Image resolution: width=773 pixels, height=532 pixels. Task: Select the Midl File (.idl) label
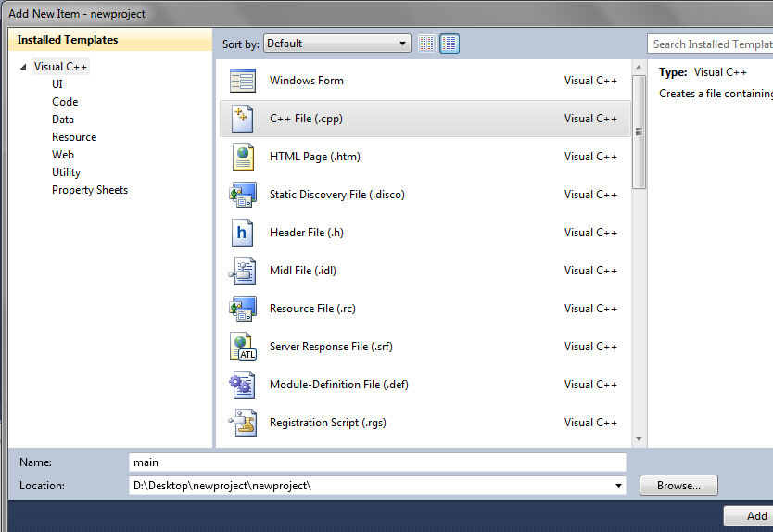[x=303, y=271]
